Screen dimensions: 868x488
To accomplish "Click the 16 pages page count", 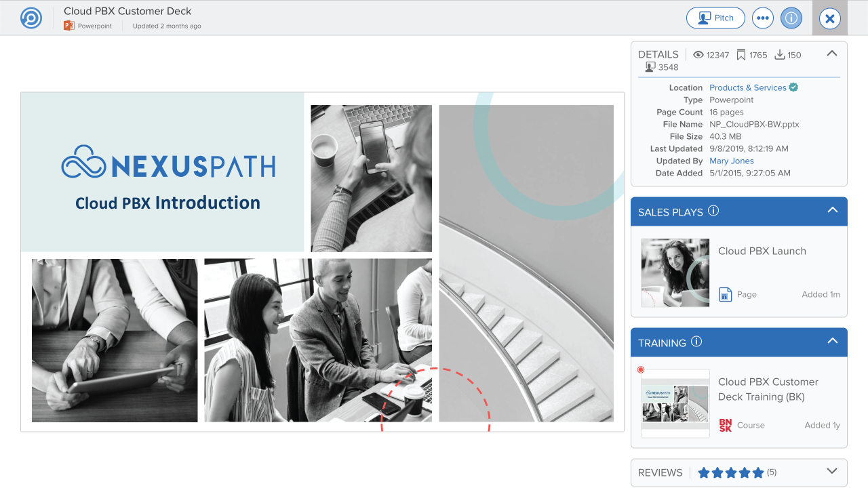I will (726, 112).
